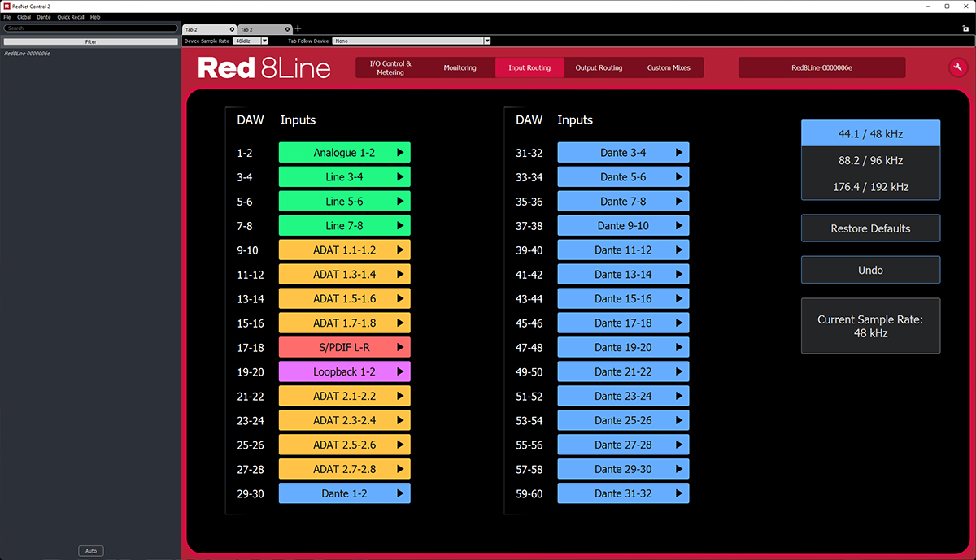976x560 pixels.
Task: Open Dante 5-6 input selector
Action: (x=623, y=177)
